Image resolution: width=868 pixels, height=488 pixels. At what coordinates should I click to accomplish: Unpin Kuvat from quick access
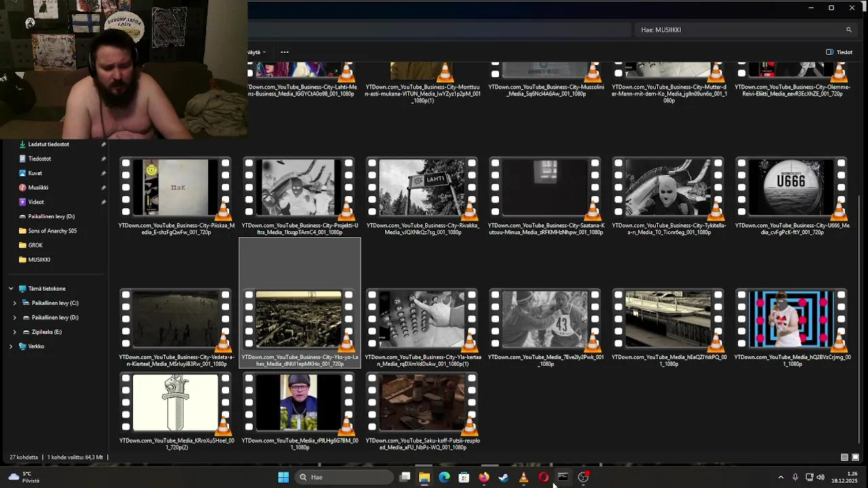104,173
